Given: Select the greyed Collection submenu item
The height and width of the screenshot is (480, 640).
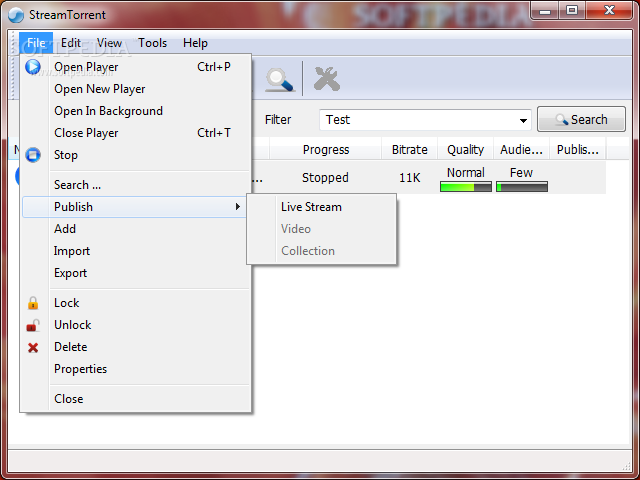Looking at the screenshot, I should click(x=322, y=251).
